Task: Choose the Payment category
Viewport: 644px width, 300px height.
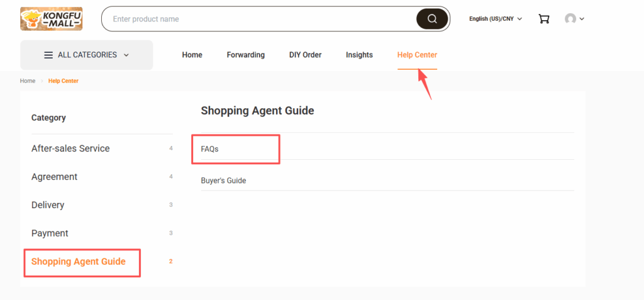Action: click(50, 233)
